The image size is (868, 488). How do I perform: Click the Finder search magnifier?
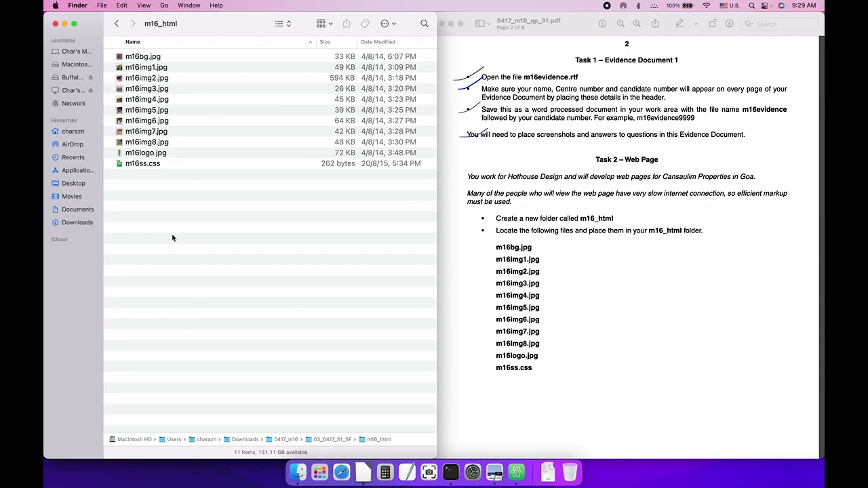(x=425, y=24)
